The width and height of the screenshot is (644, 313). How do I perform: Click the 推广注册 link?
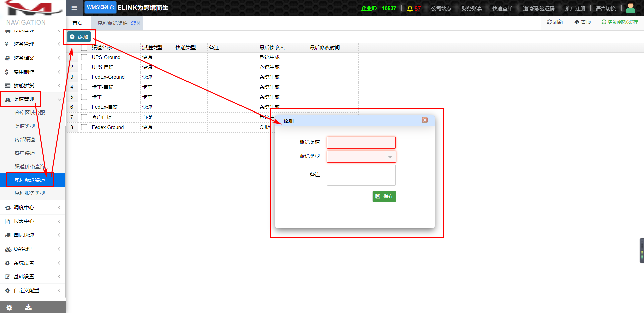coord(575,8)
